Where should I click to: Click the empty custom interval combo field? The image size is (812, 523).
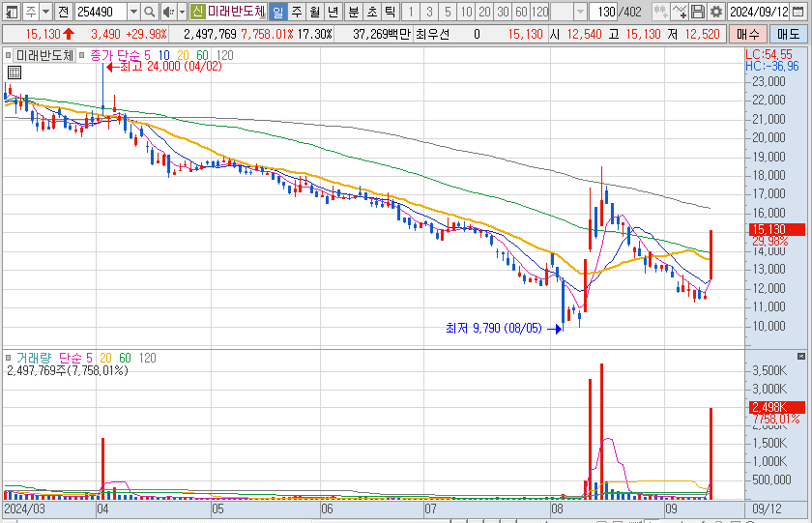[x=563, y=12]
